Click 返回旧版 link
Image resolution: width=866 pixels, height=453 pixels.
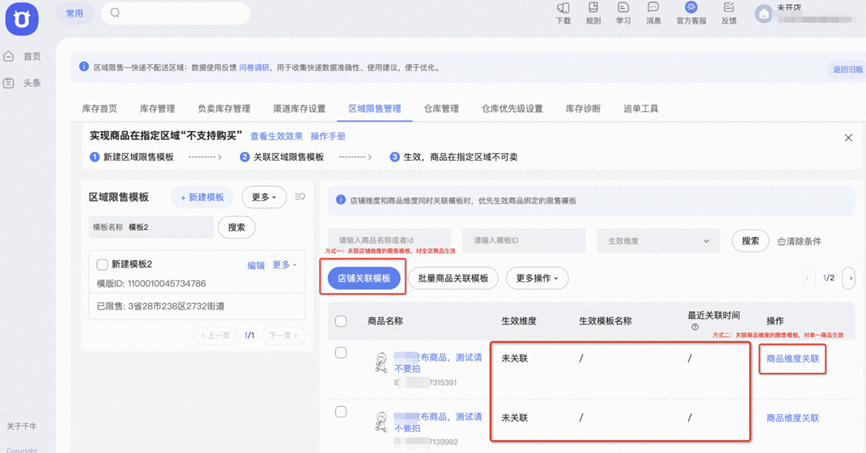[848, 69]
